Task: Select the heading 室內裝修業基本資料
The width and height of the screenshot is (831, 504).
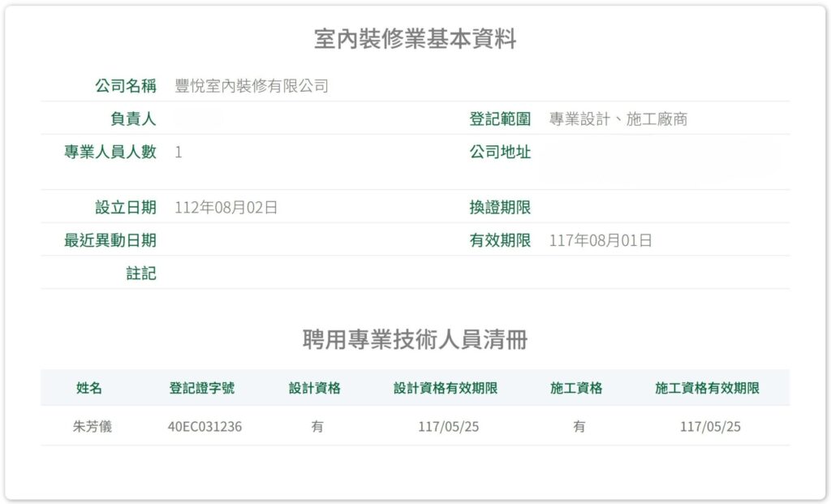Action: [x=415, y=39]
